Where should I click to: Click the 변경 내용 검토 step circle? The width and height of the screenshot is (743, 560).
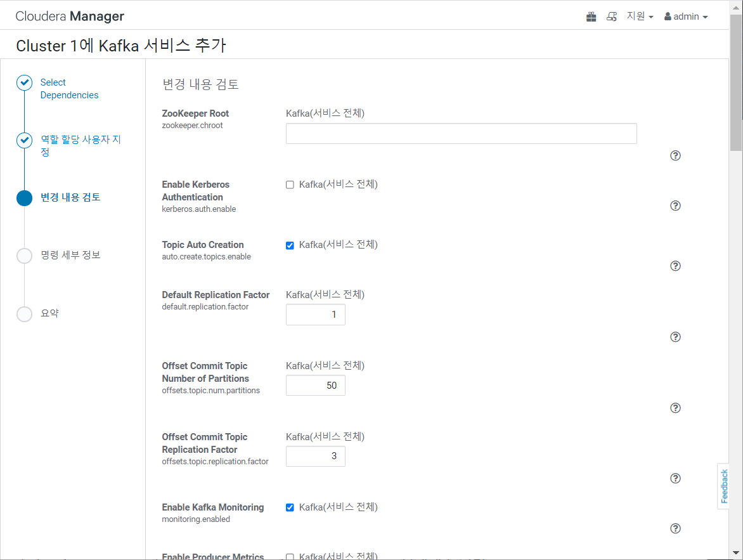(24, 198)
